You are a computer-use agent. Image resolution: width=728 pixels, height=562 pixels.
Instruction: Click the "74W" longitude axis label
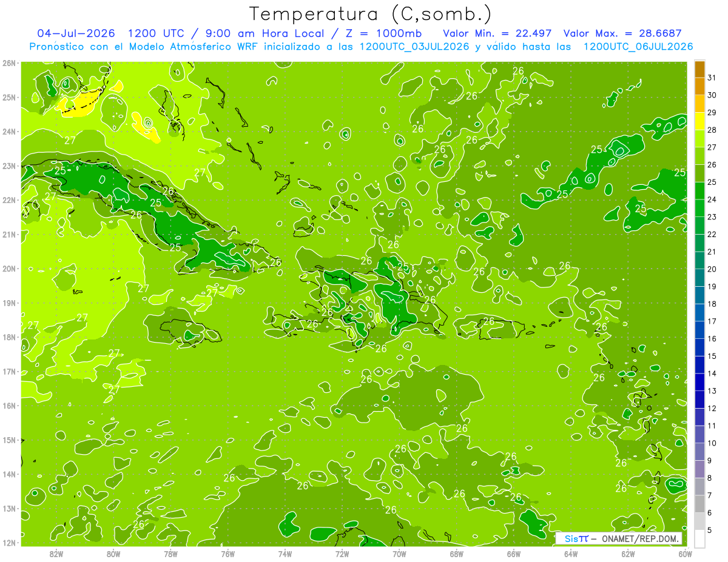285,554
